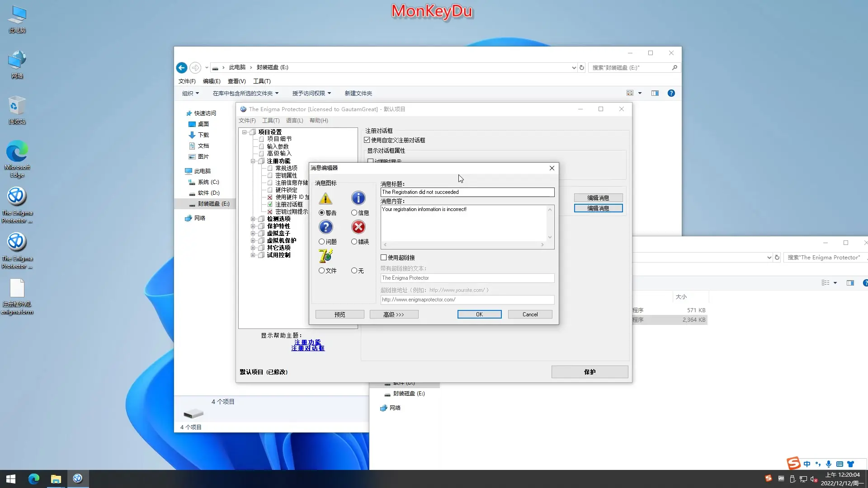This screenshot has height=488, width=868.
Task: Open 此电脑 desktop icon
Action: click(x=17, y=19)
